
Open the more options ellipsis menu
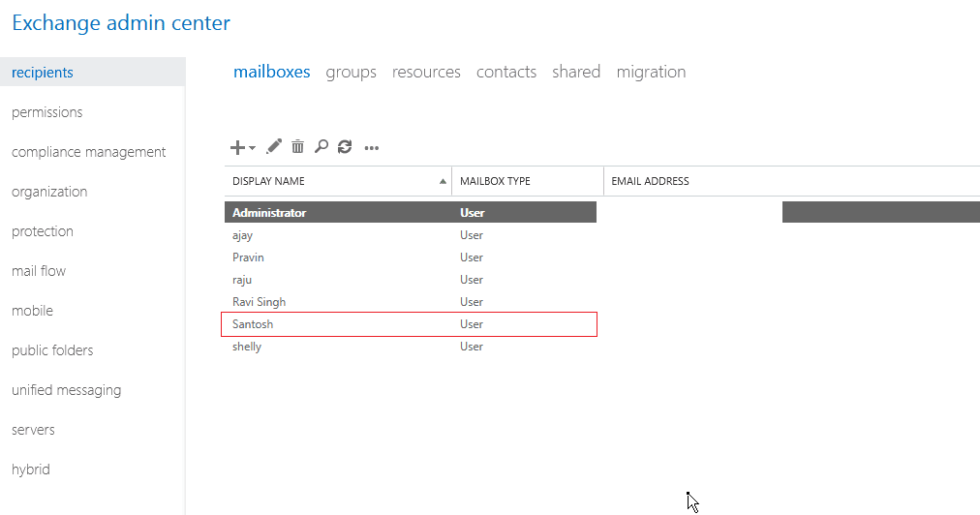tap(372, 148)
